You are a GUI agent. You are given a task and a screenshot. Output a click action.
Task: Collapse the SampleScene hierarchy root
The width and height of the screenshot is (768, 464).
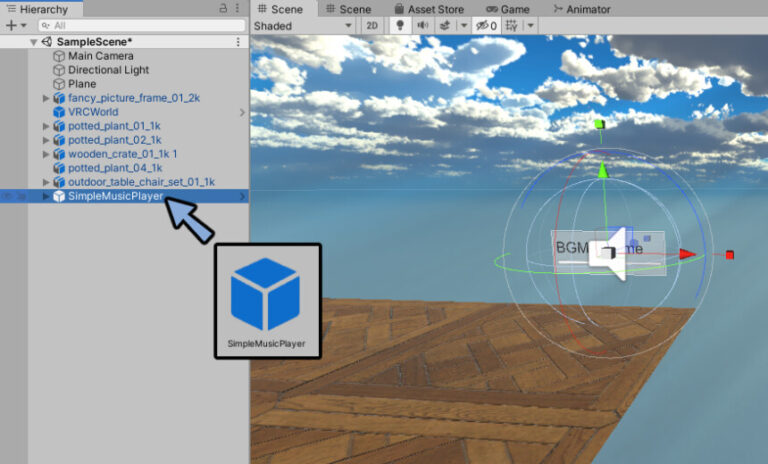coord(33,42)
